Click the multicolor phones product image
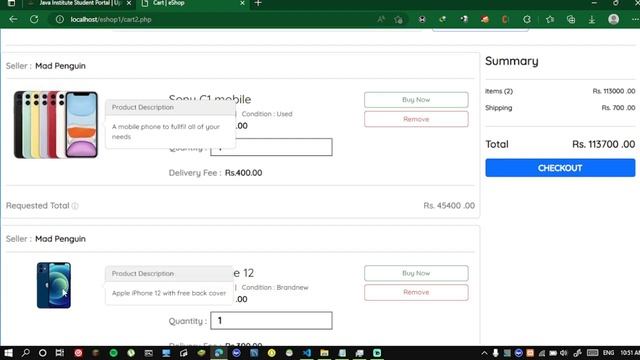This screenshot has height=360, width=640. 56,124
